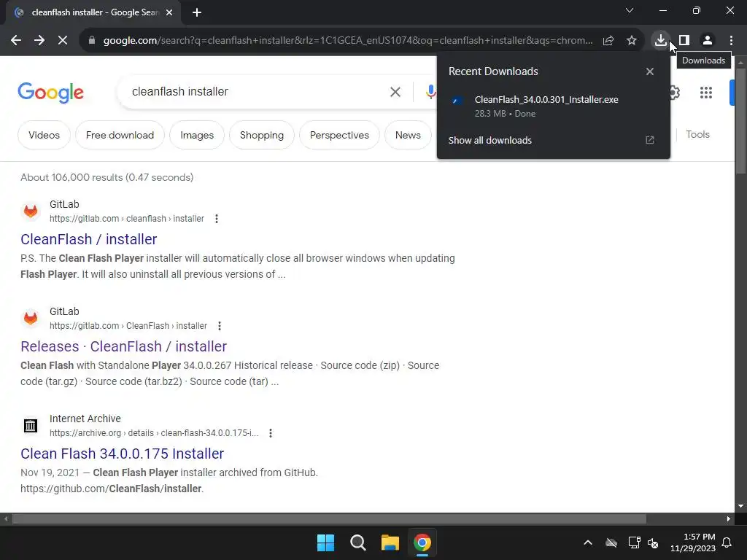Open the tab search chevron
The image size is (747, 560).
[x=630, y=10]
